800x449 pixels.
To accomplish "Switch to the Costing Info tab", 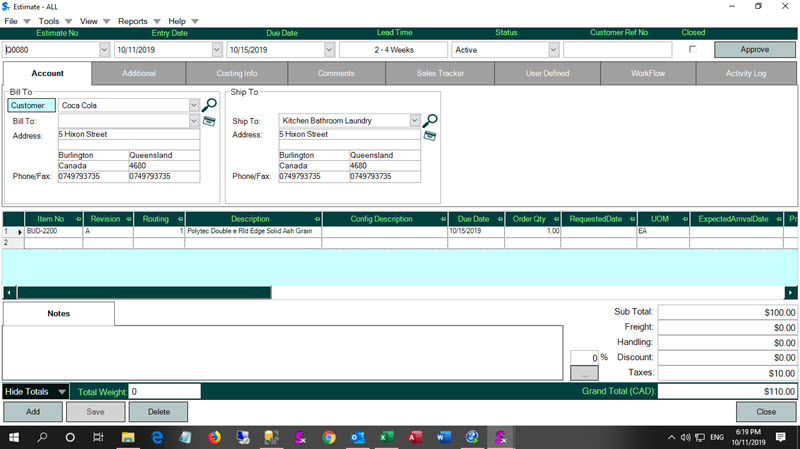I will pyautogui.click(x=237, y=73).
